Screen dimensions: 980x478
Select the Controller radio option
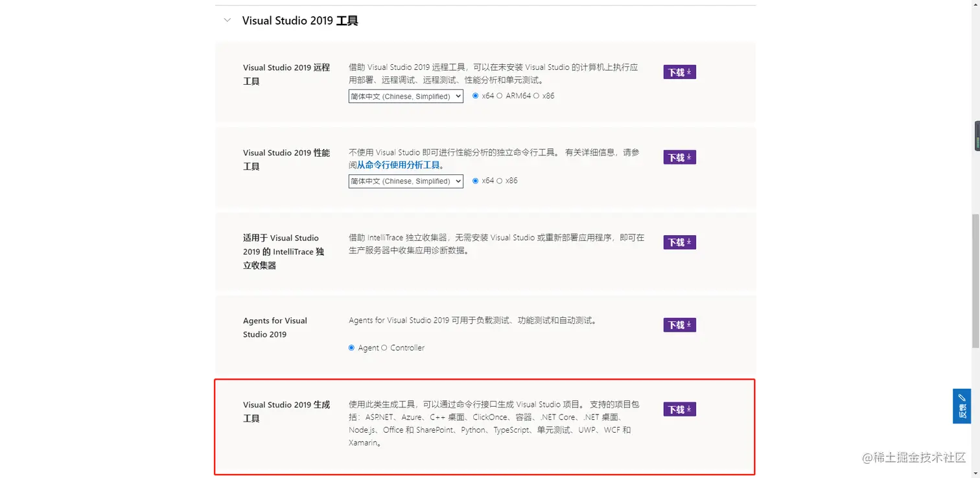[x=384, y=348]
